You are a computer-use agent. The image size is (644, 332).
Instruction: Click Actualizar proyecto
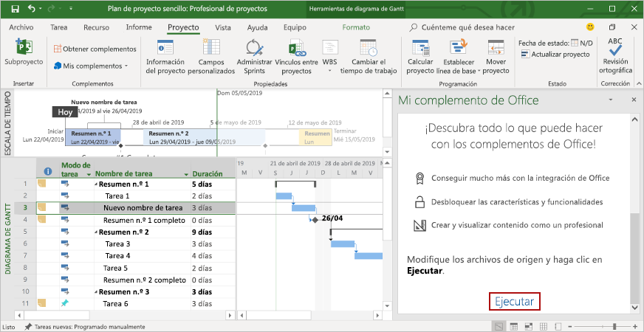[555, 54]
